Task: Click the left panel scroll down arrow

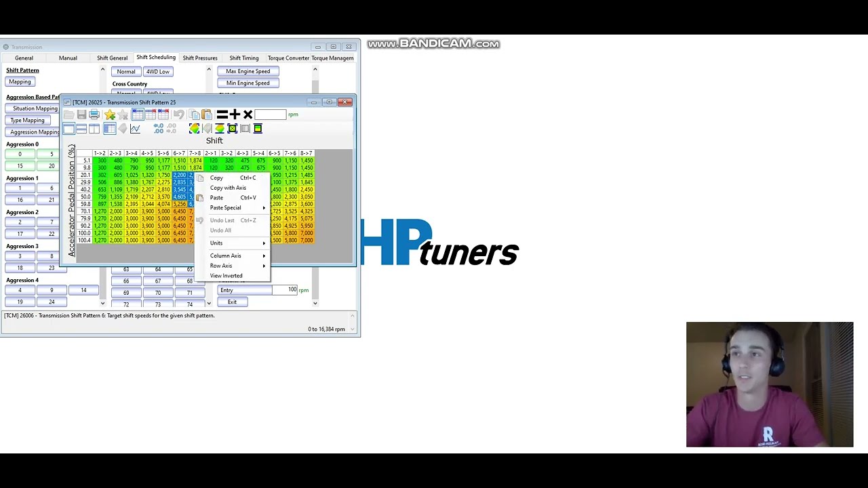Action: click(x=102, y=303)
